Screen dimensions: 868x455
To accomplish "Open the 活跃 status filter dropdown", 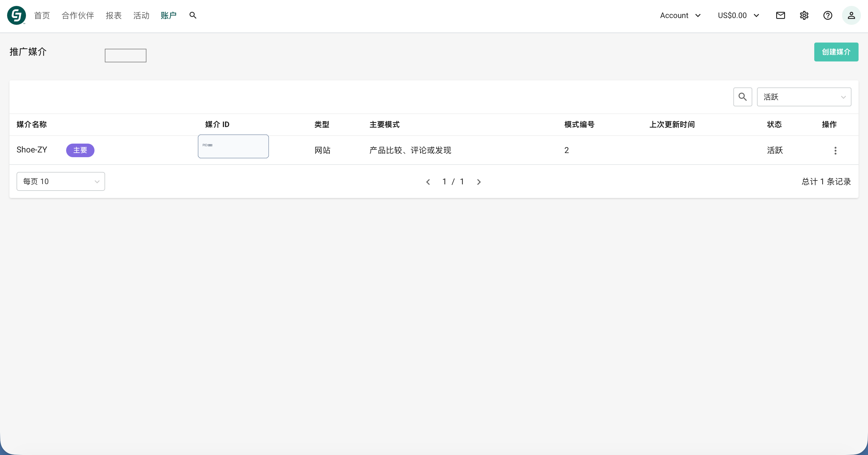I will tap(804, 97).
